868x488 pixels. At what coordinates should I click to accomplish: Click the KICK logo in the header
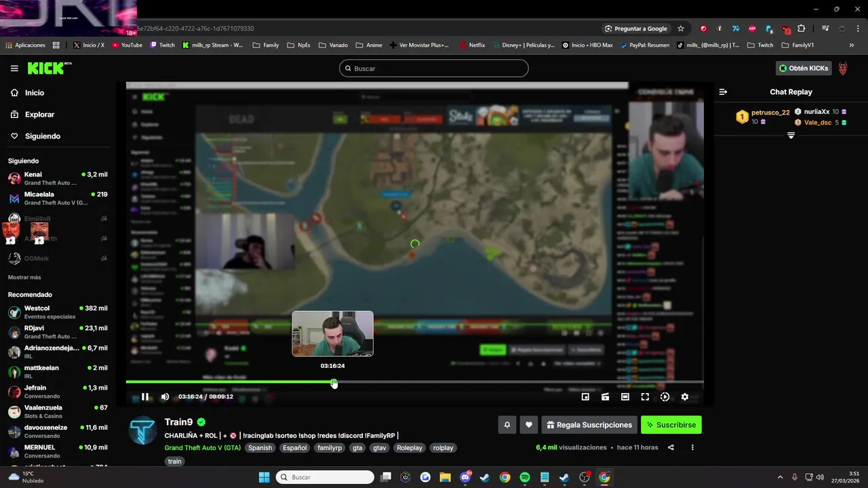tap(49, 68)
